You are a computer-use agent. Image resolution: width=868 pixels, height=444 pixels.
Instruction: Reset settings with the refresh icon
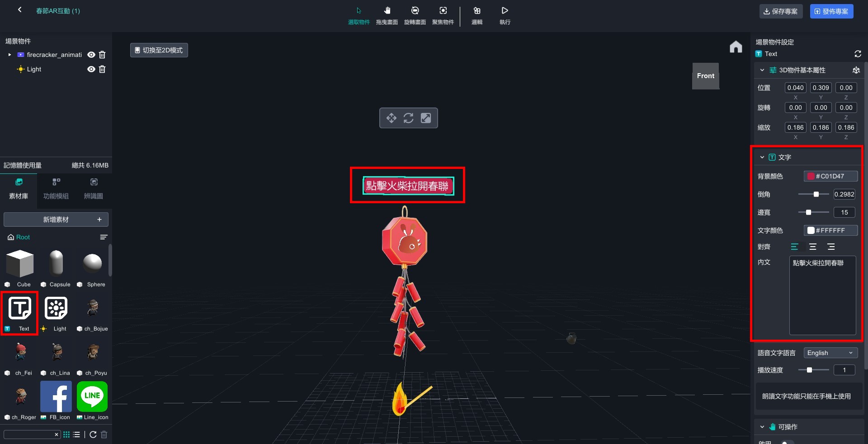point(858,54)
